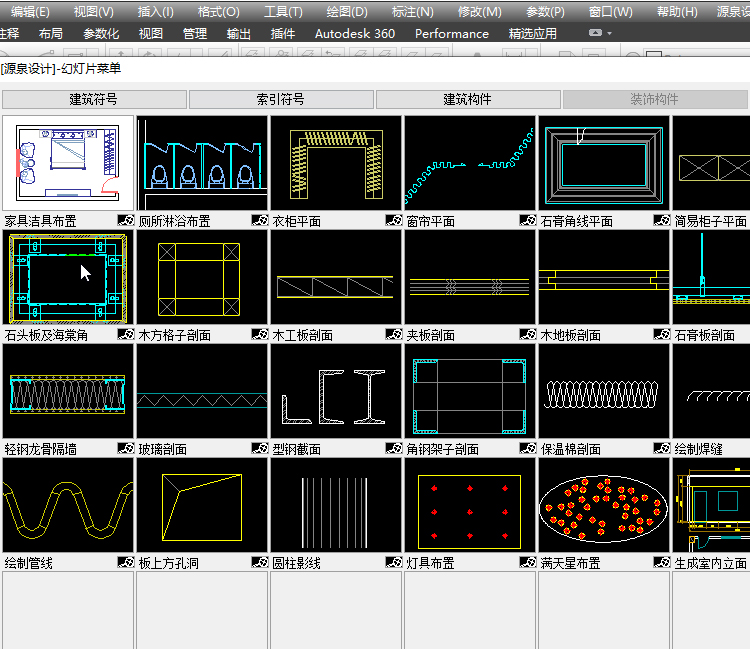Click the small icon beside 木方格子剖面 label

(x=259, y=335)
